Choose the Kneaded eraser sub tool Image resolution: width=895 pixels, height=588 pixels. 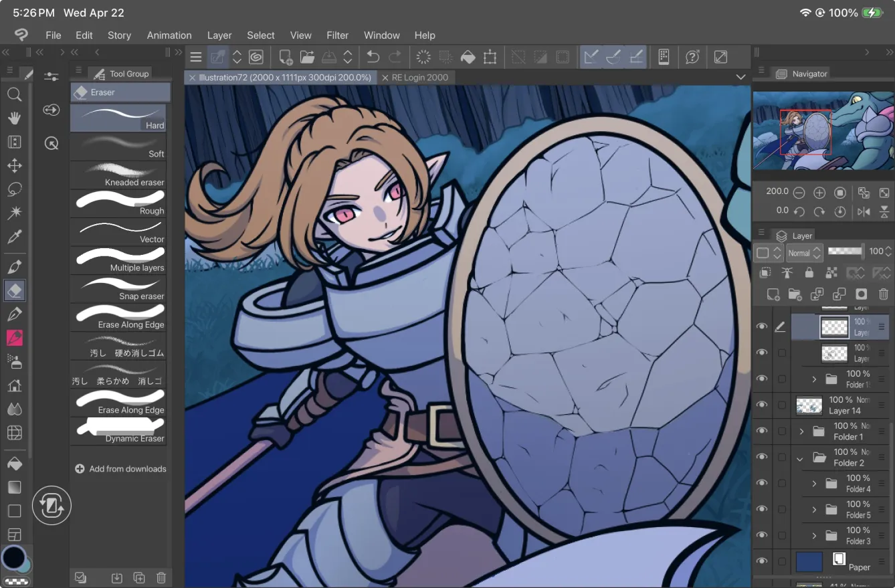(118, 175)
